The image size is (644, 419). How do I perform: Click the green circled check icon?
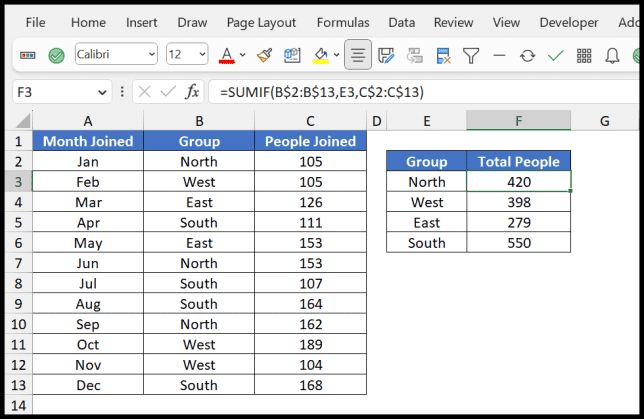coord(57,56)
